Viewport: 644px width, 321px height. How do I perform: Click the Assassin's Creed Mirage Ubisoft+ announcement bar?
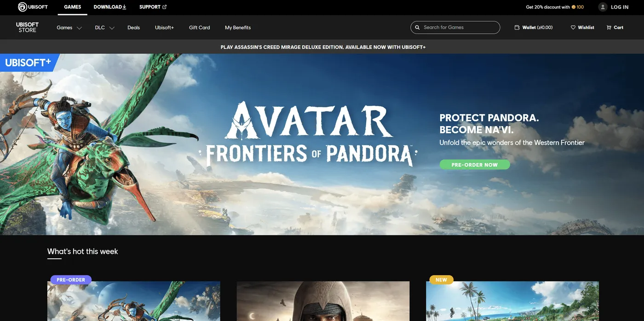coord(322,47)
